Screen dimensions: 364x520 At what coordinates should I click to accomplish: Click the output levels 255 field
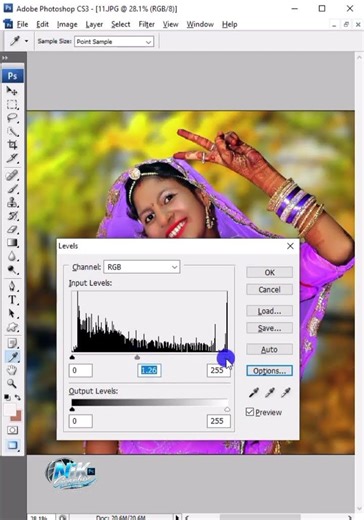218,421
